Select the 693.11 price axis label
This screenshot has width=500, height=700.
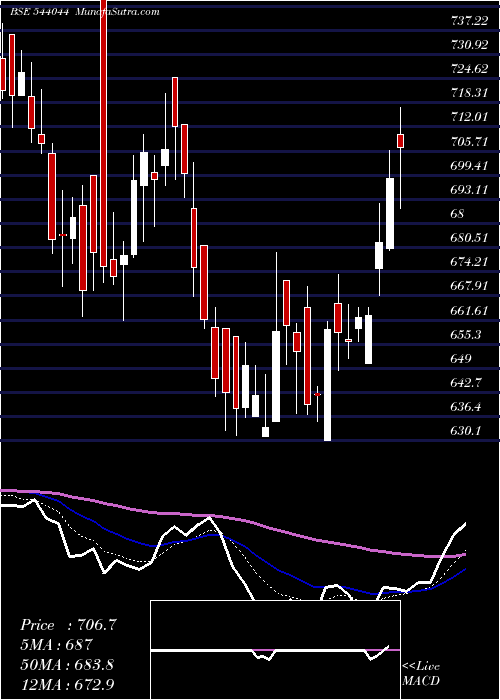click(468, 190)
